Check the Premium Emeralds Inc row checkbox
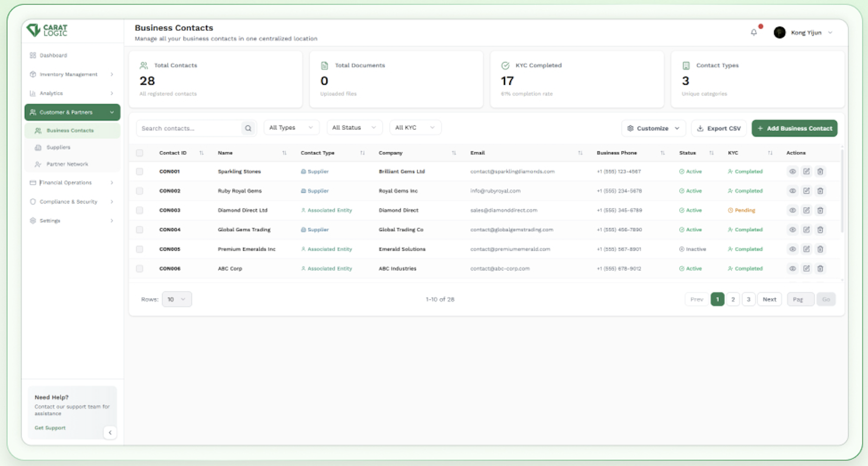The width and height of the screenshot is (868, 466). 140,249
